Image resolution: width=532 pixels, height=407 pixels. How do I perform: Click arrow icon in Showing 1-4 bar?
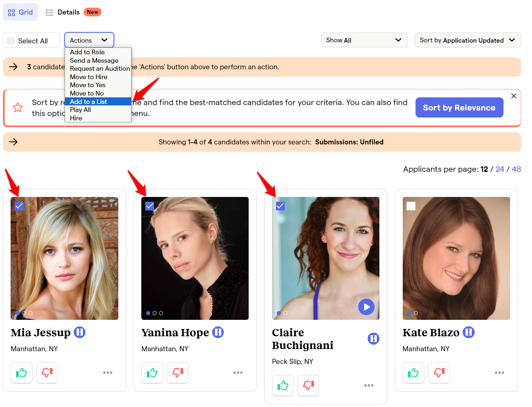click(14, 142)
